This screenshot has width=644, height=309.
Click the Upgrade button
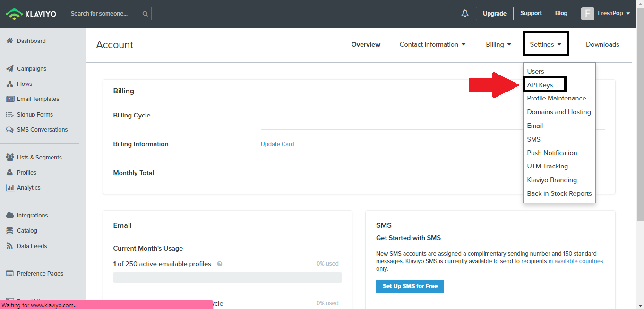(495, 14)
